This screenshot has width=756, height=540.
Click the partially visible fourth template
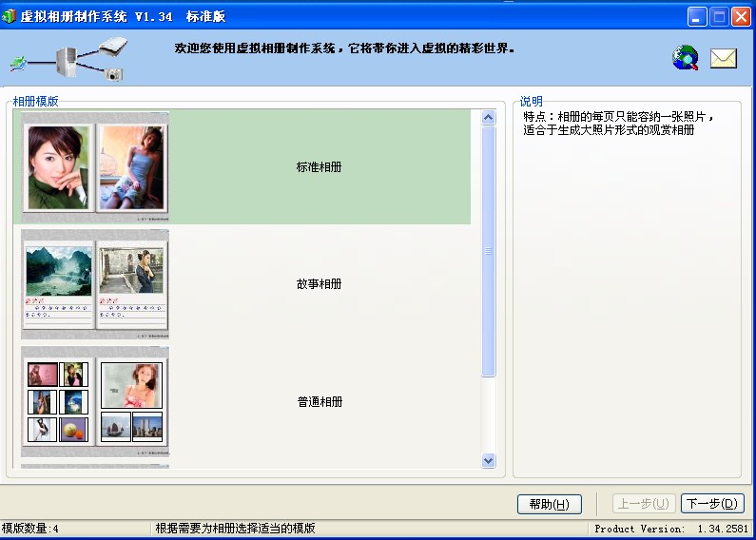coord(95,466)
